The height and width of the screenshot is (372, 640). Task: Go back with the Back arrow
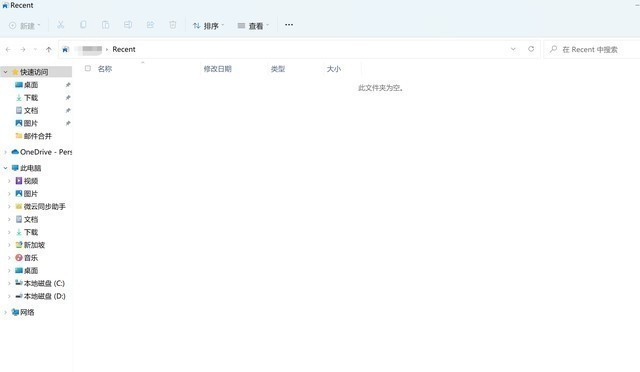(x=8, y=49)
